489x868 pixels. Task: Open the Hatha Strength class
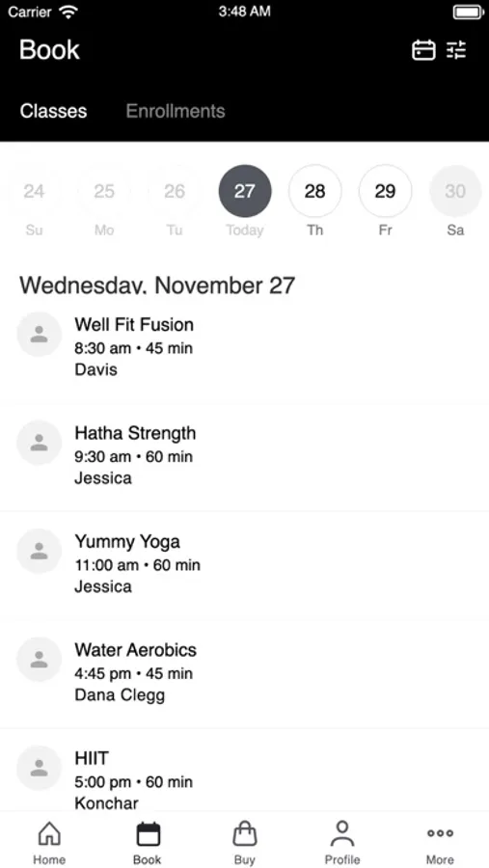(x=244, y=457)
